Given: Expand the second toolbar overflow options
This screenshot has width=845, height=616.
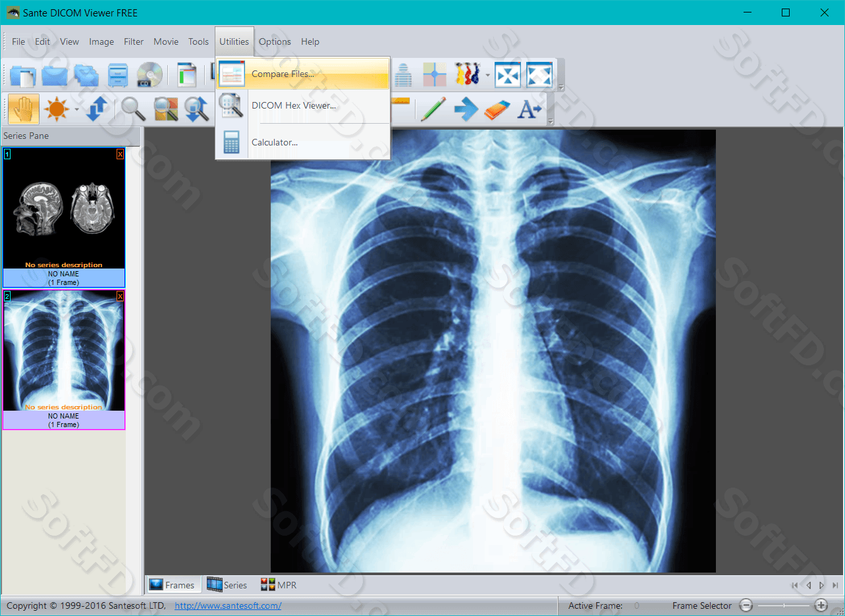Looking at the screenshot, I should coord(550,122).
